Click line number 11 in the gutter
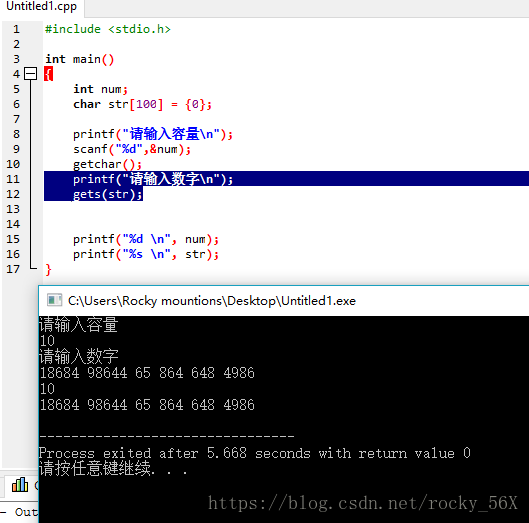 coord(13,179)
